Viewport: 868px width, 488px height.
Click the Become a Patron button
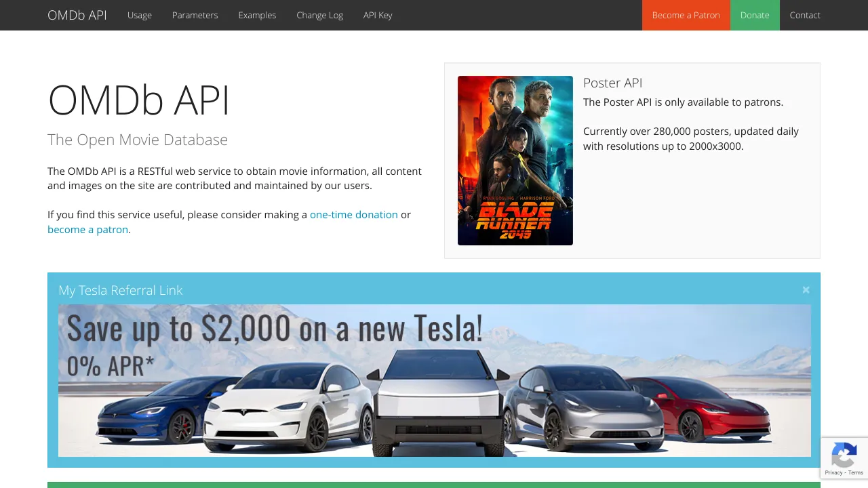coord(686,15)
